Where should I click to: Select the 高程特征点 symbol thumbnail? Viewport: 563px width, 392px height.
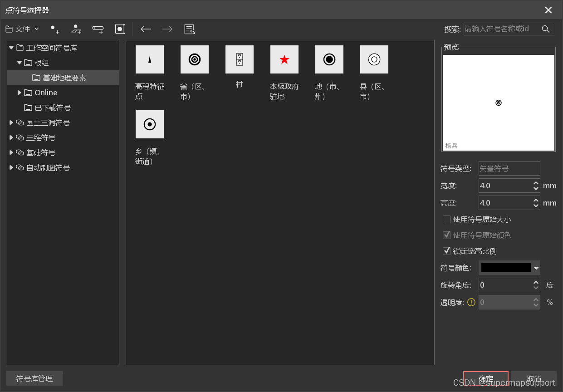click(150, 59)
